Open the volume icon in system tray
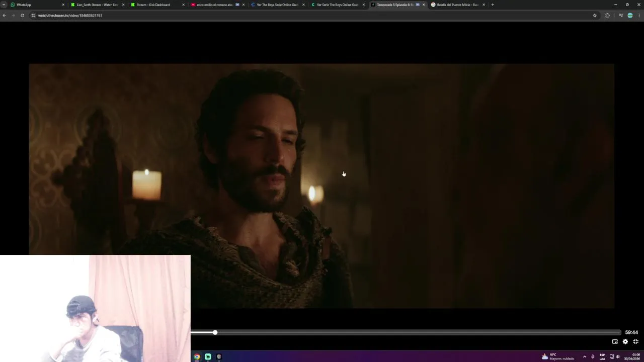The width and height of the screenshot is (644, 362). (618, 356)
